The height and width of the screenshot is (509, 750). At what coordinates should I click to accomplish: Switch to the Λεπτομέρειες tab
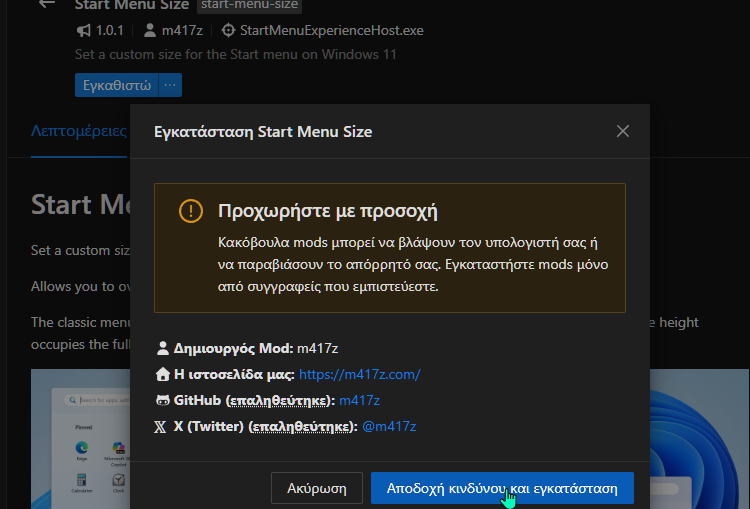[x=78, y=130]
